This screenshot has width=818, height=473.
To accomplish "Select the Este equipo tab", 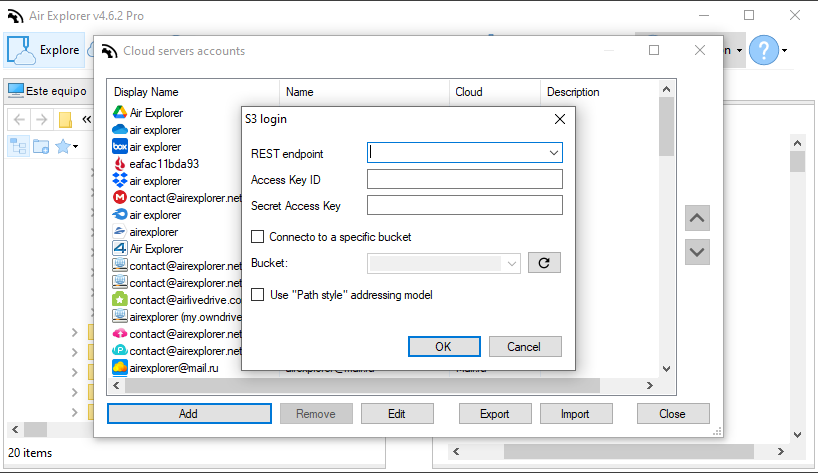I will (48, 91).
